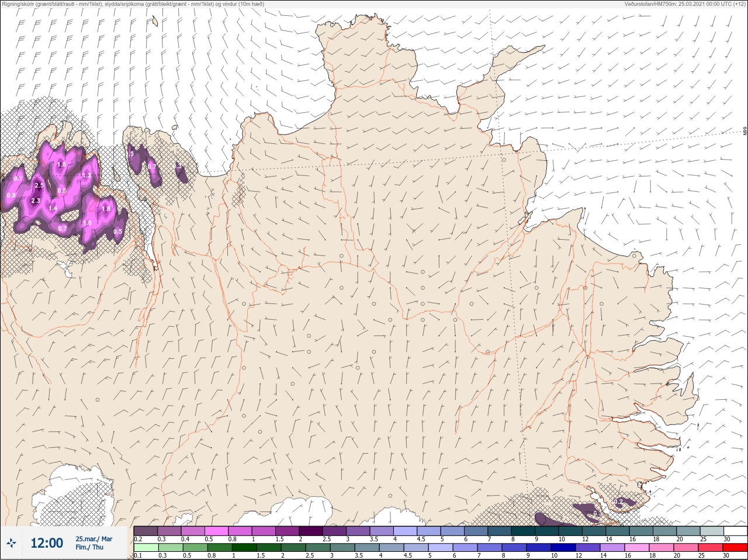
Task: Pick the dark green 1–1.5 swatch in lower legend
Action: pyautogui.click(x=244, y=548)
